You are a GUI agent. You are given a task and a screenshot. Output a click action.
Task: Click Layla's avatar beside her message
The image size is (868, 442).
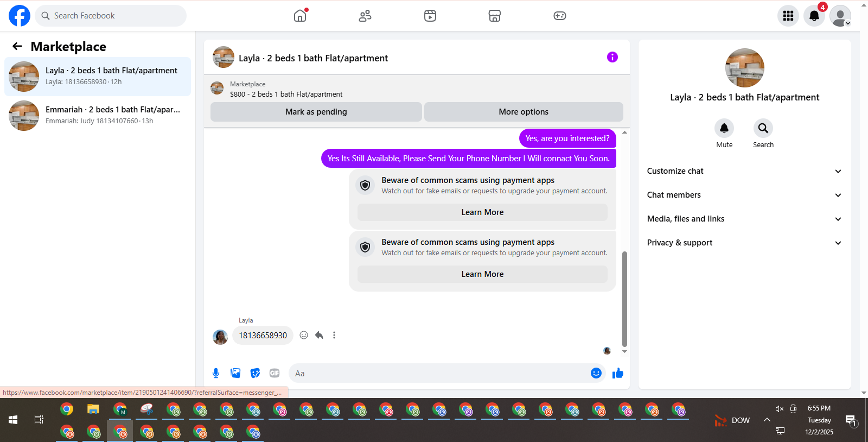click(220, 337)
